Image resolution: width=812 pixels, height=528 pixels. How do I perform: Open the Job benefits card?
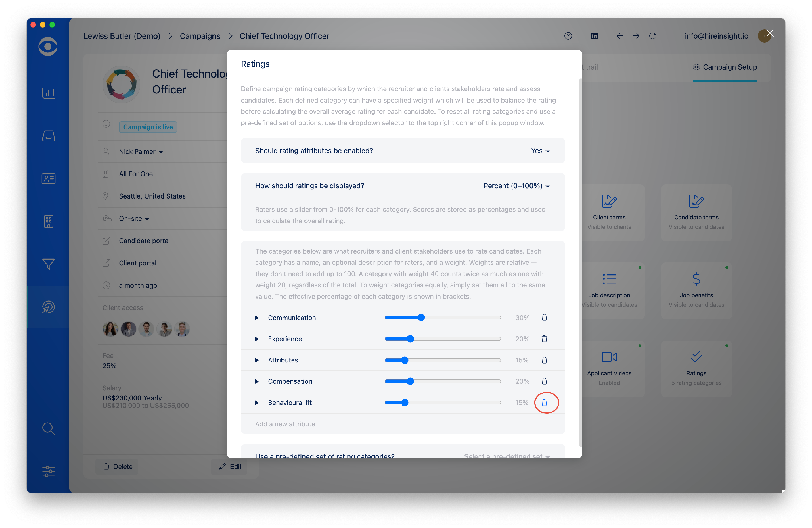pyautogui.click(x=696, y=291)
